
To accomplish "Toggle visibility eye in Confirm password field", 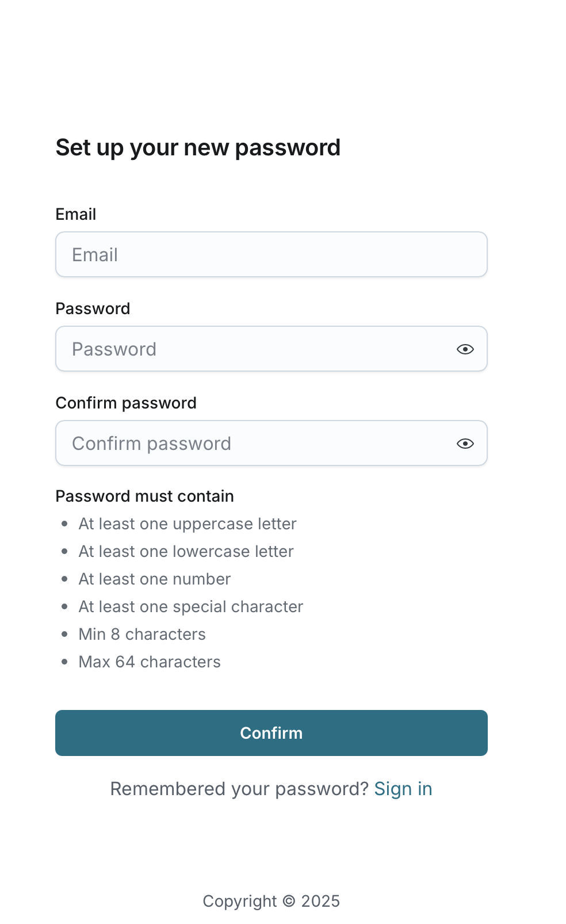I will [465, 444].
